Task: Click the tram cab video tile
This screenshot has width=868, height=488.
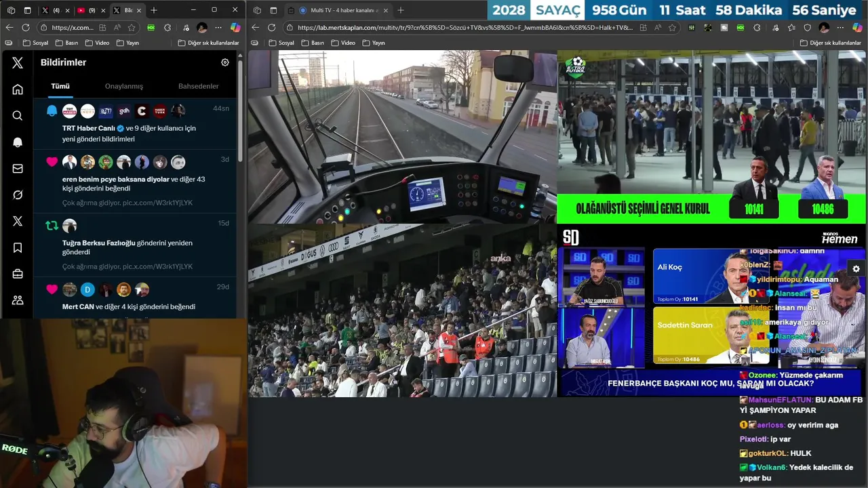Action: (402, 137)
